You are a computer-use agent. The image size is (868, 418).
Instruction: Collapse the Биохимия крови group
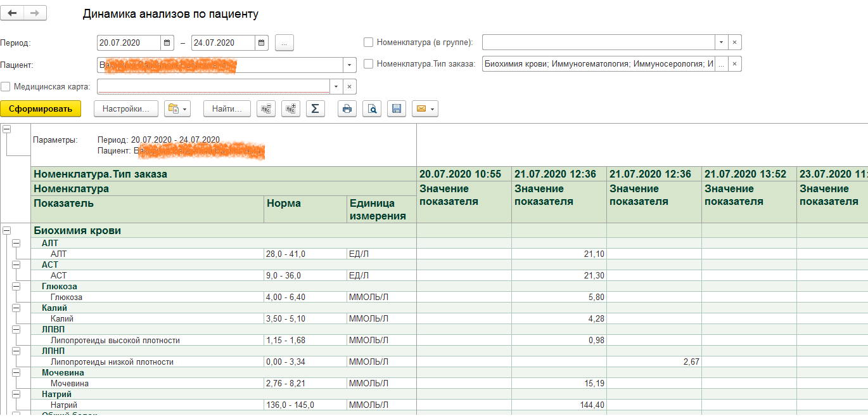point(6,230)
